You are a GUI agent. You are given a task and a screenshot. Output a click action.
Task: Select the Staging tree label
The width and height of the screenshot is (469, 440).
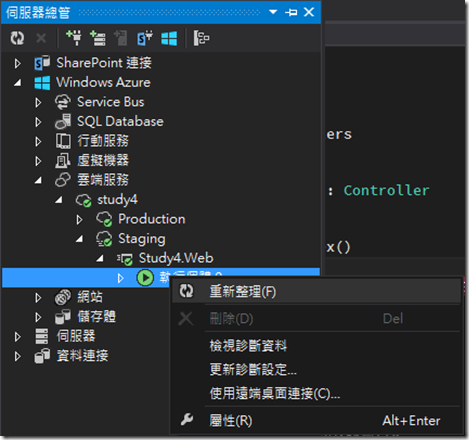click(x=142, y=239)
